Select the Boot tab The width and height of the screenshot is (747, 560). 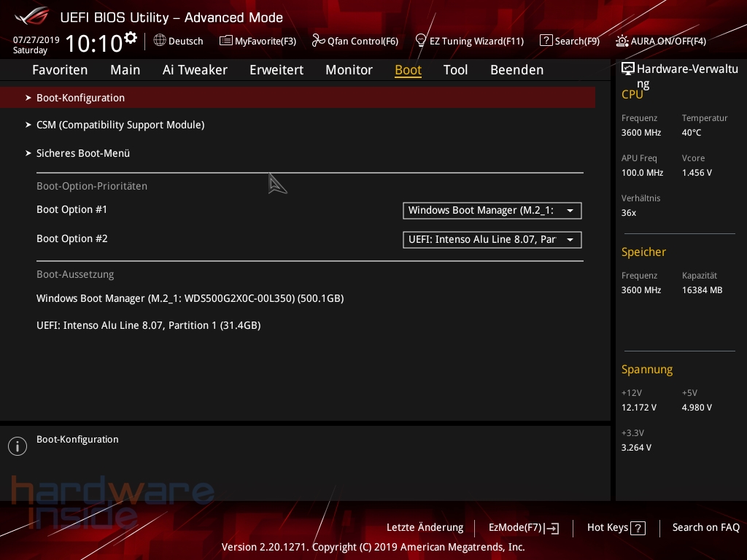[x=409, y=70]
